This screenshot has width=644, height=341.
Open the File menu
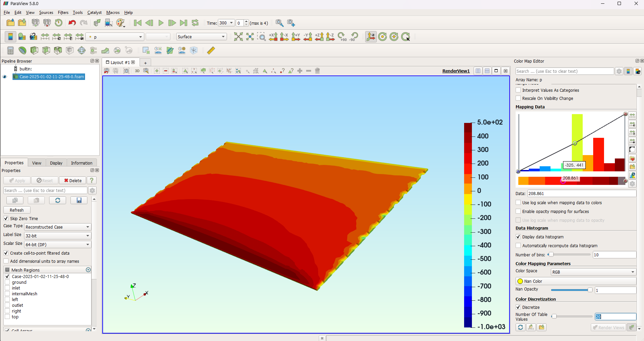[x=7, y=13]
